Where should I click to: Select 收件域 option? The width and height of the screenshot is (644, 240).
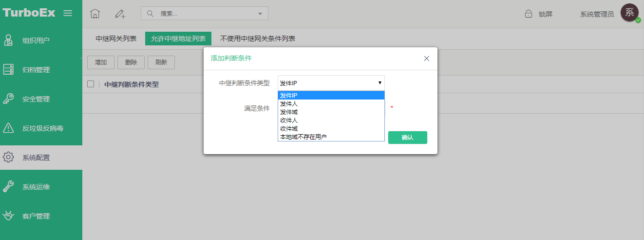331,129
